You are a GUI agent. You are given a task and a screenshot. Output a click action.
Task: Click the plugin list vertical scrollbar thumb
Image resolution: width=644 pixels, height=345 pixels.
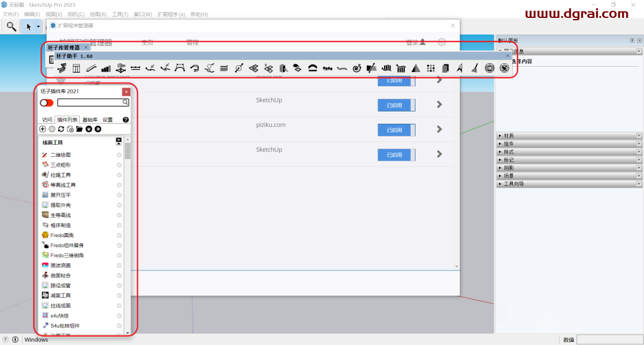128,151
